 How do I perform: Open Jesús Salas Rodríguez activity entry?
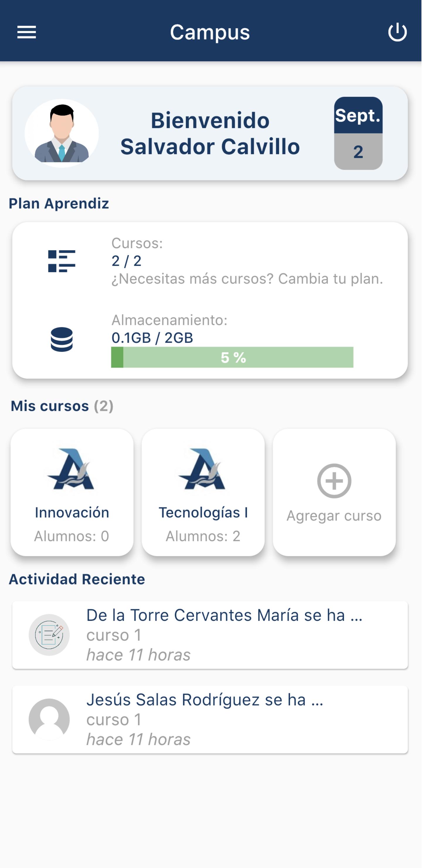point(210,720)
